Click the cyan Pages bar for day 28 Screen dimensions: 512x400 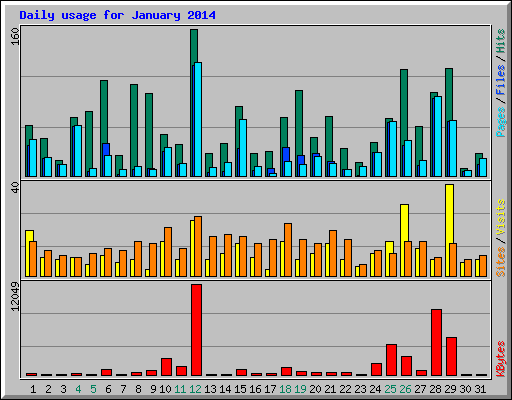point(438,136)
